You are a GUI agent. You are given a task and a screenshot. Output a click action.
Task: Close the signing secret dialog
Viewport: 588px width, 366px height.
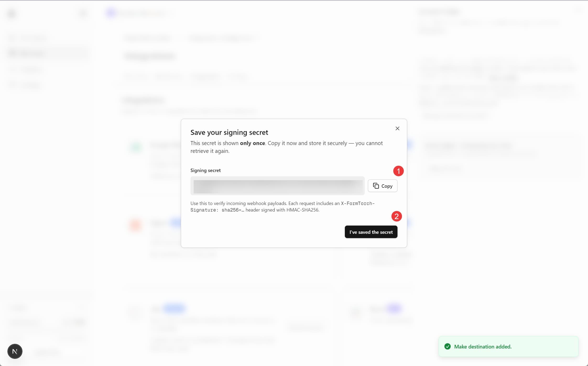(x=398, y=129)
